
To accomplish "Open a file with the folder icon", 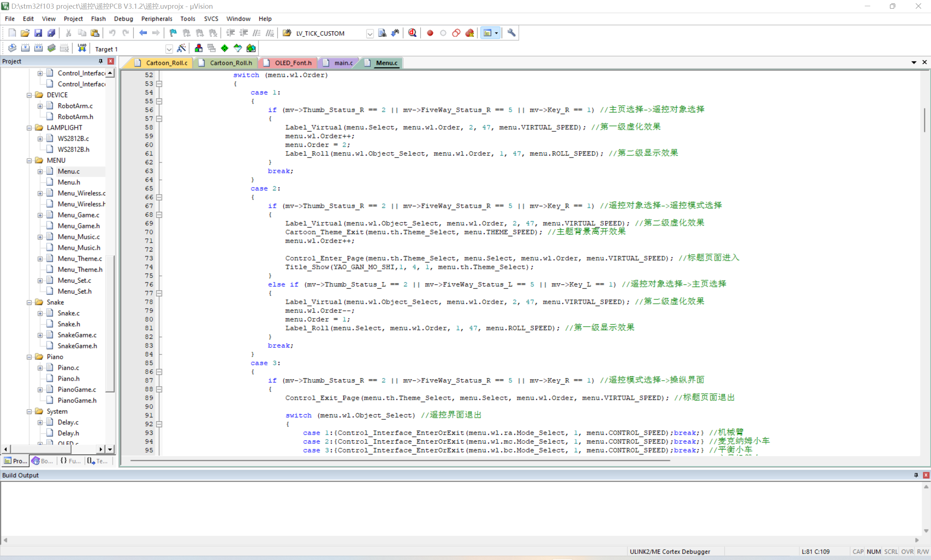I will click(25, 33).
